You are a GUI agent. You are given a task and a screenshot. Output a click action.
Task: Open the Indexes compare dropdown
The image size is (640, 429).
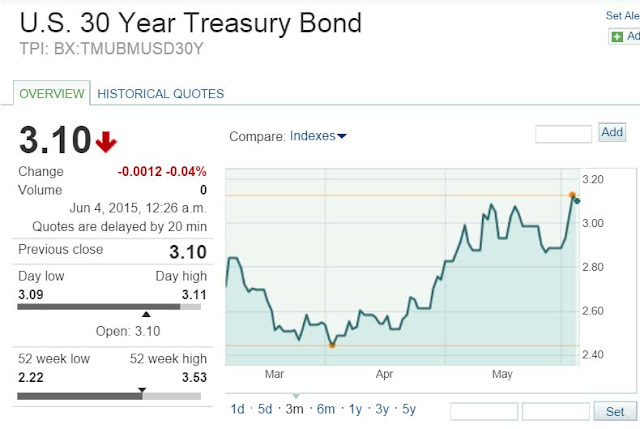click(318, 136)
